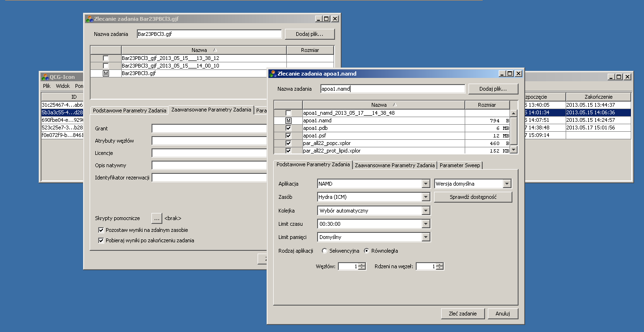Click the M marker beside apoa1.namd
The image size is (644, 332).
pos(288,121)
